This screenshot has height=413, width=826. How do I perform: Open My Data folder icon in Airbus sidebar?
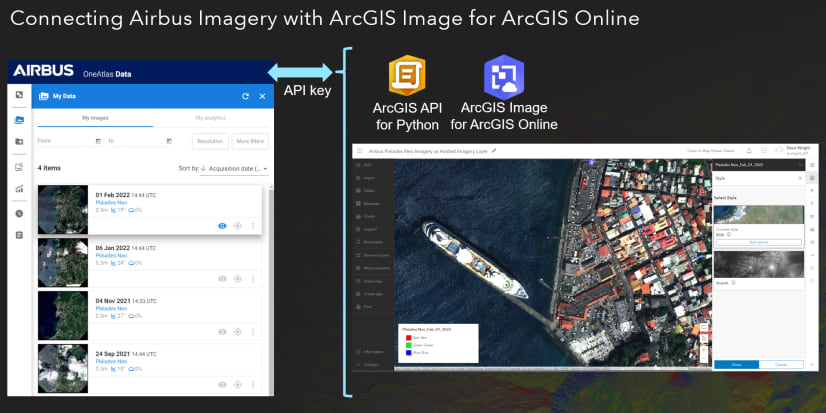19,120
